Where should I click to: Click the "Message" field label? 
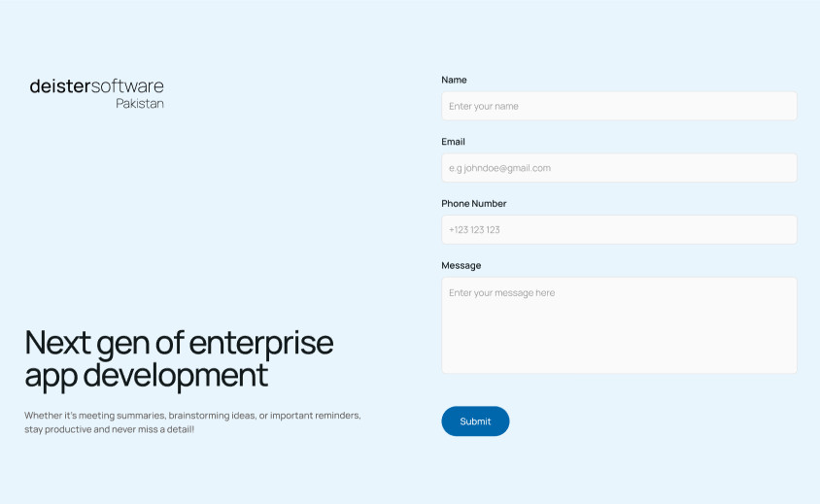(461, 265)
